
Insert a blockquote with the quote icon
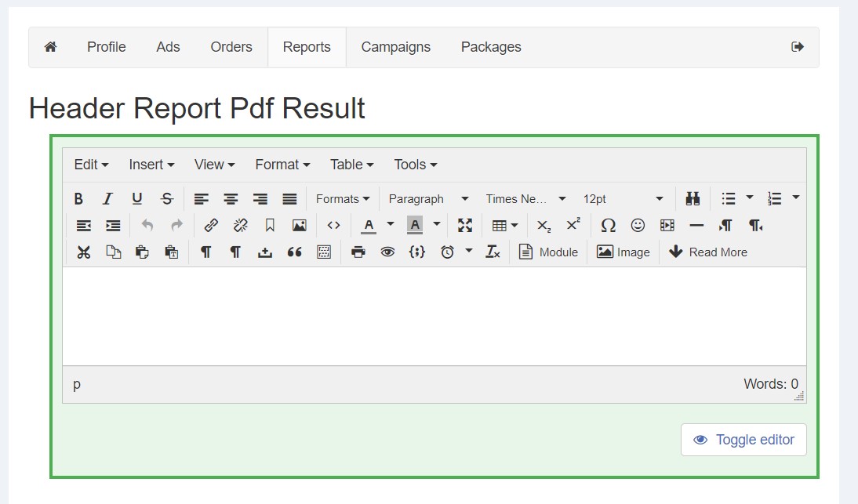(294, 252)
